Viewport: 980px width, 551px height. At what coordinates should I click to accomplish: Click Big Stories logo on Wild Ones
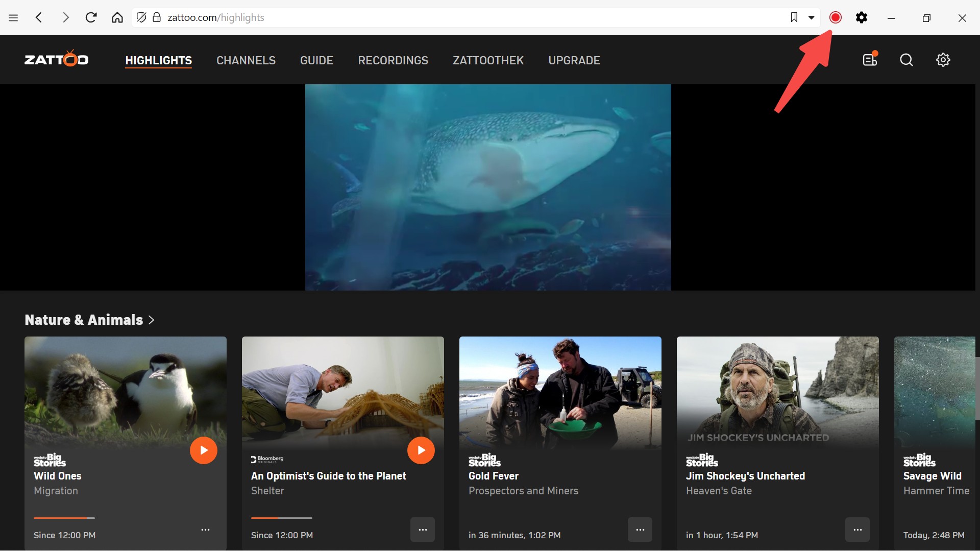(x=50, y=460)
